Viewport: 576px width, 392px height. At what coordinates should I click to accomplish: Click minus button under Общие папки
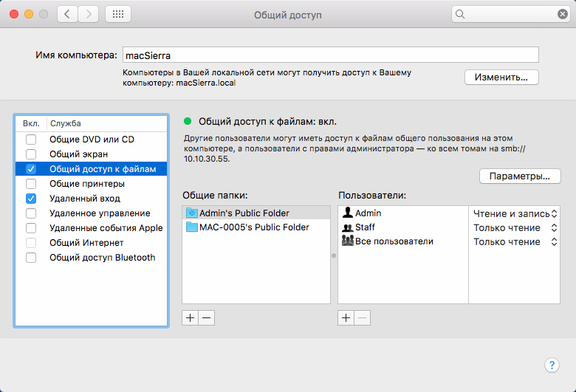point(206,317)
